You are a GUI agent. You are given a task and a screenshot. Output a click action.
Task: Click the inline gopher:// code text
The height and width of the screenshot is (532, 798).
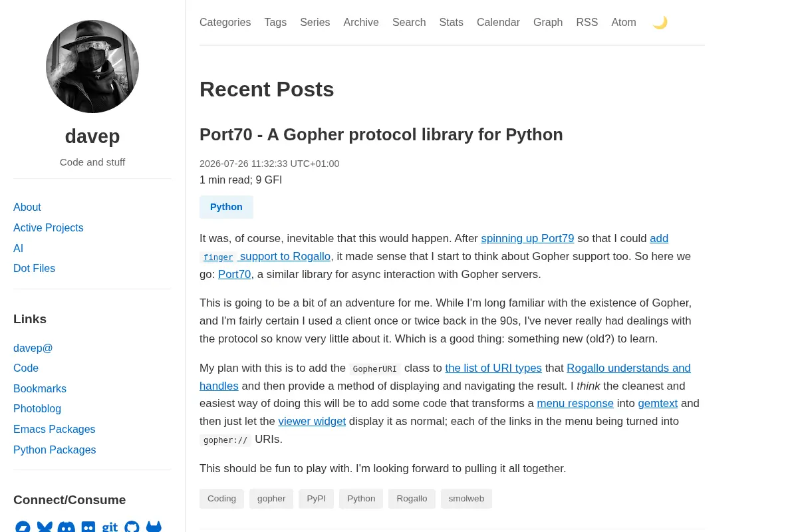225,440
